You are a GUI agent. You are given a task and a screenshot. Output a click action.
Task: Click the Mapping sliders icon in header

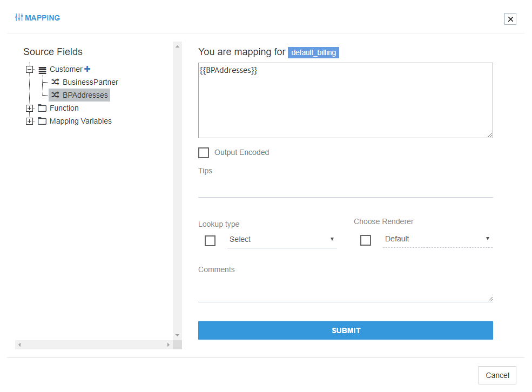[x=19, y=18]
